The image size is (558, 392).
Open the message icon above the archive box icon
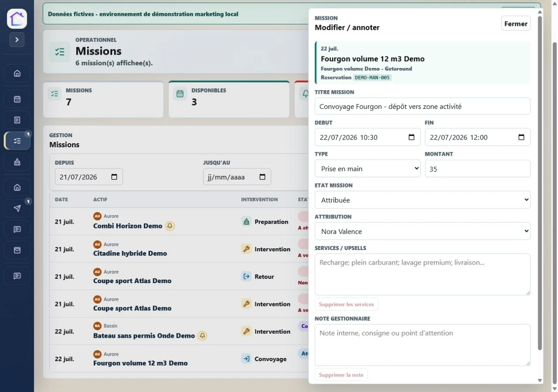(17, 229)
